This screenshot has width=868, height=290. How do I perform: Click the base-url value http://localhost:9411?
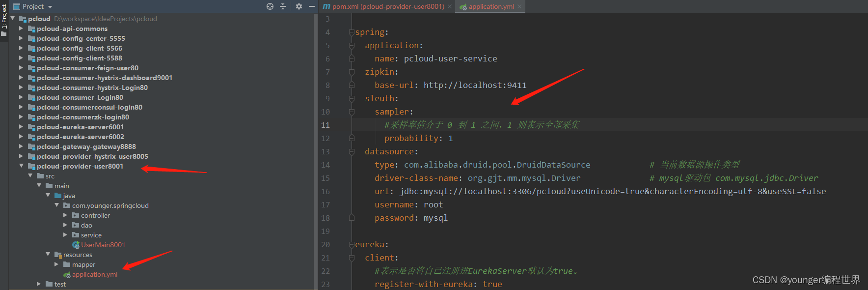pyautogui.click(x=475, y=85)
